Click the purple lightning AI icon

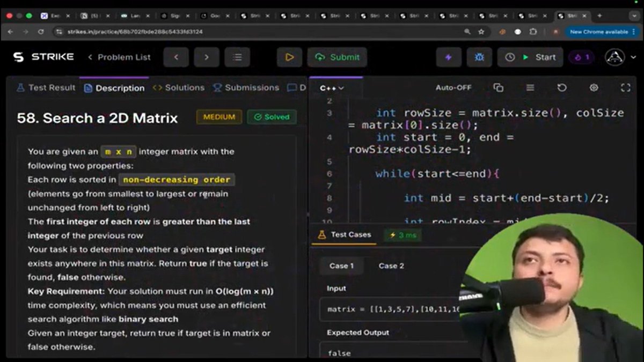pyautogui.click(x=449, y=57)
